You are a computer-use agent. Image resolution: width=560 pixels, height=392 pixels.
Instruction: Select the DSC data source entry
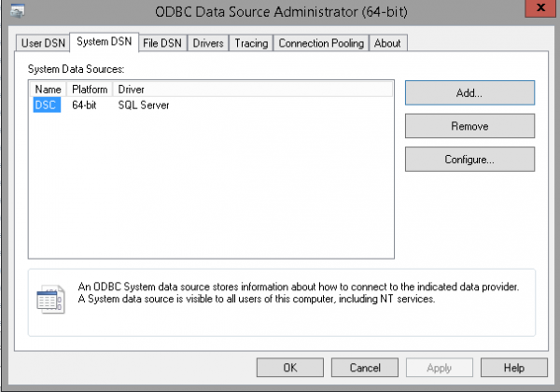pos(47,105)
